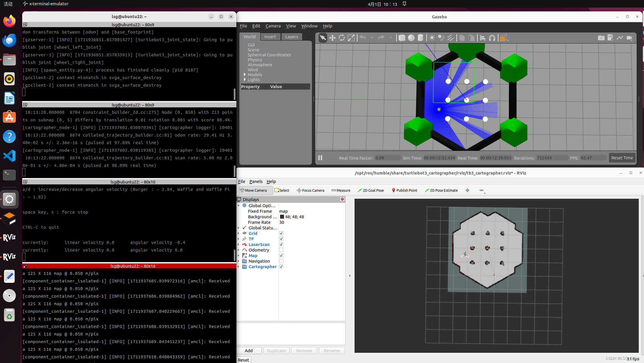Expand the Cartographer display options
This screenshot has width=644, height=363.
[x=239, y=266]
